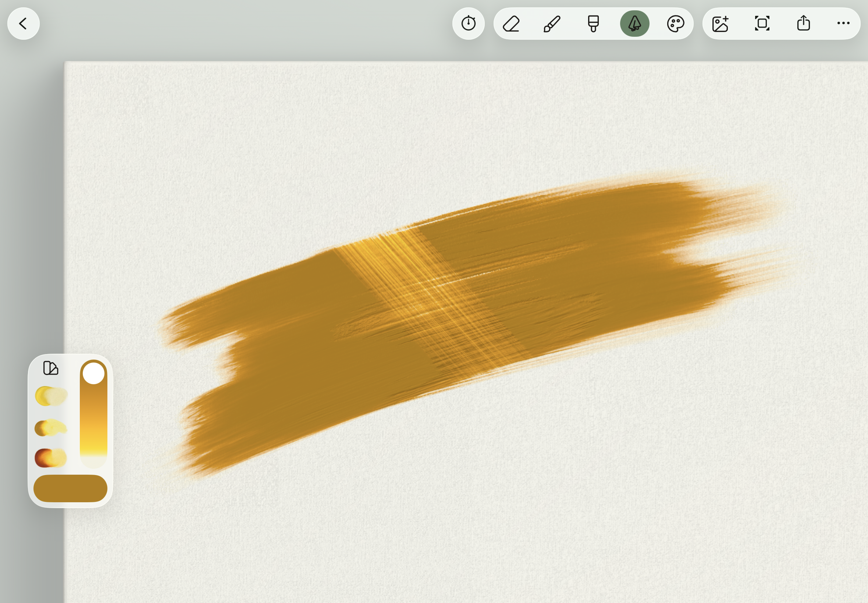Toggle the active palette knife tool
The width and height of the screenshot is (868, 603).
pos(634,24)
